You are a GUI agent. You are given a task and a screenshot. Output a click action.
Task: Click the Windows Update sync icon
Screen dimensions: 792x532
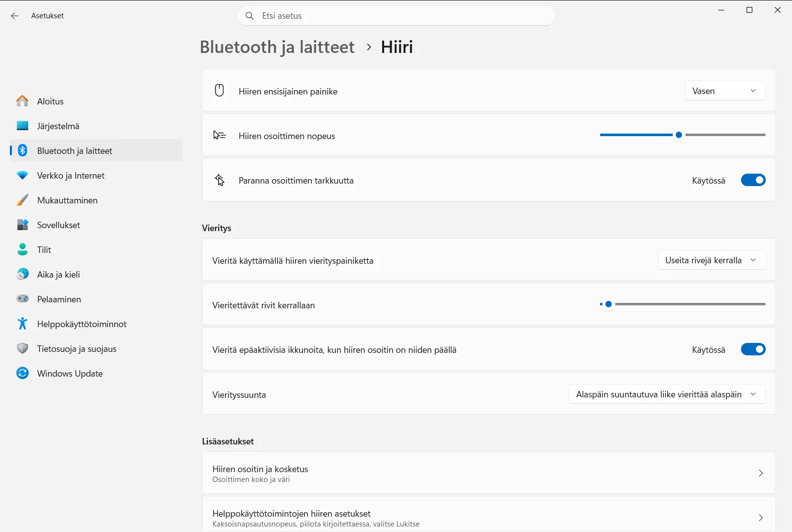22,373
